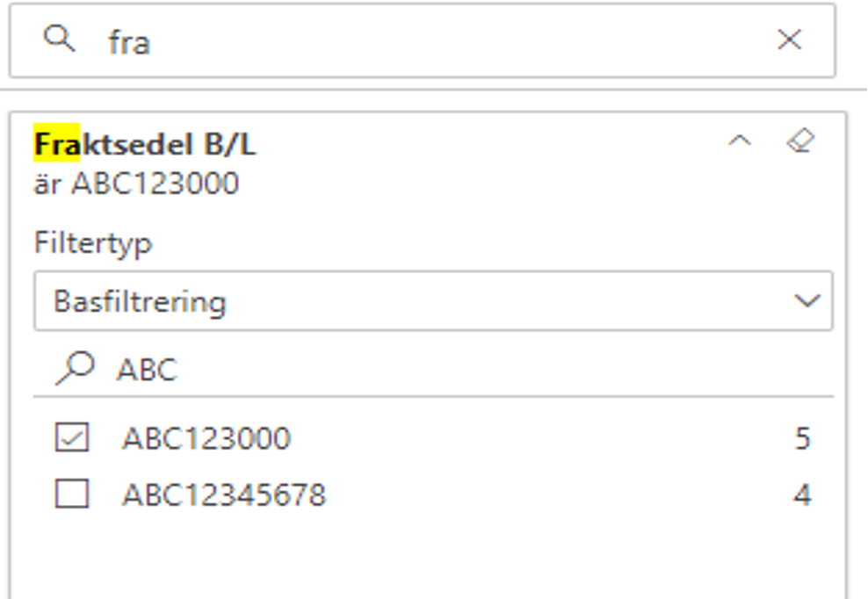Click into the 'fra' filter search field
The image size is (868, 599).
422,41
